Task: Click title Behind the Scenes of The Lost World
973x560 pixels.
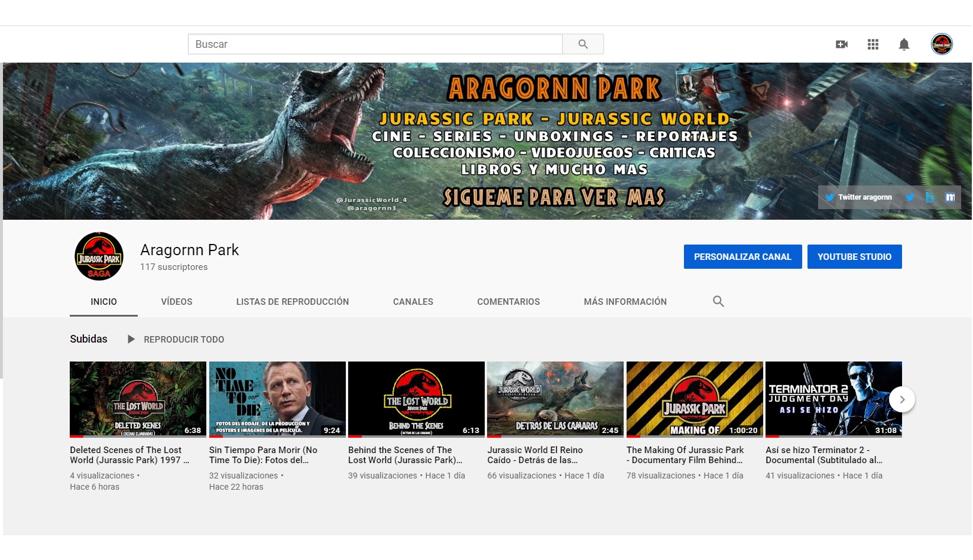Action: tap(406, 455)
